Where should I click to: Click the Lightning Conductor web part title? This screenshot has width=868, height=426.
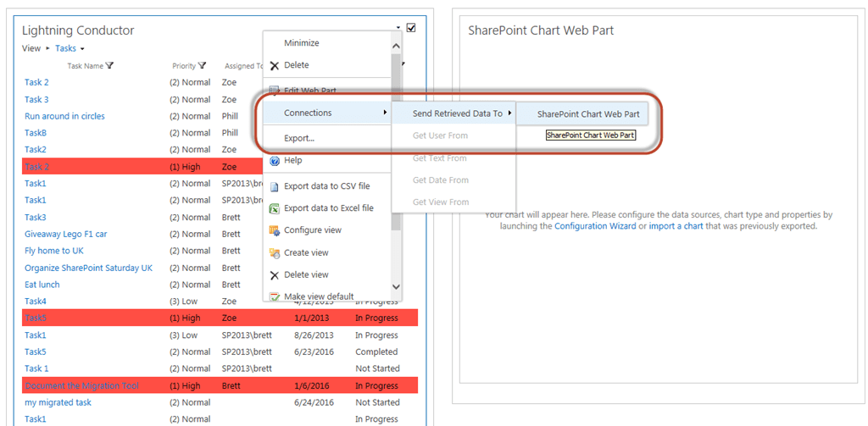coord(78,30)
